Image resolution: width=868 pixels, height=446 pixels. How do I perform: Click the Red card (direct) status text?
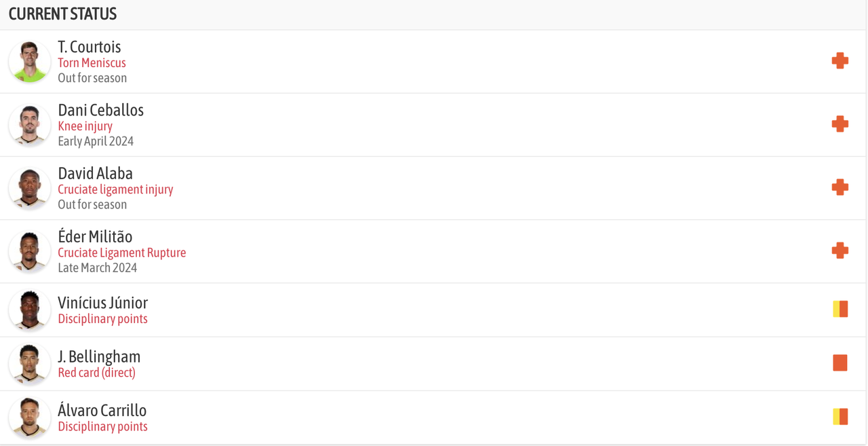96,373
